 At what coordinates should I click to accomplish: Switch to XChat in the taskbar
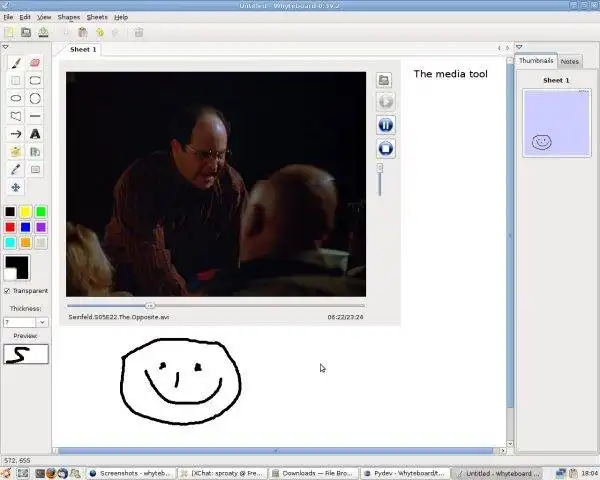223,473
